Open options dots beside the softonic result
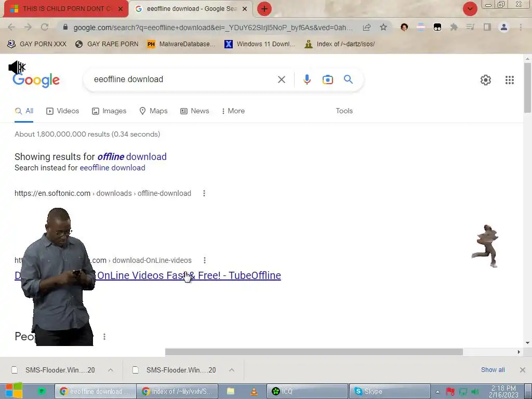Image resolution: width=532 pixels, height=399 pixels. (x=204, y=193)
